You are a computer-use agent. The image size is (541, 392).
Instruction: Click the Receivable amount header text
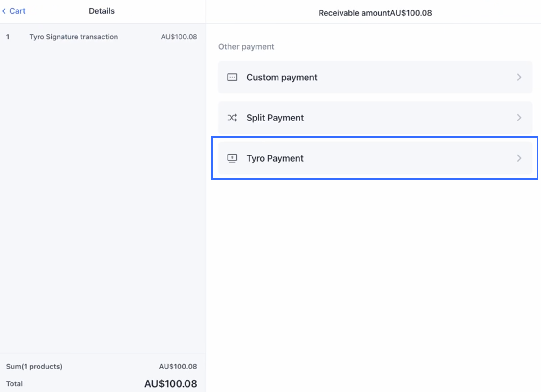(x=375, y=13)
